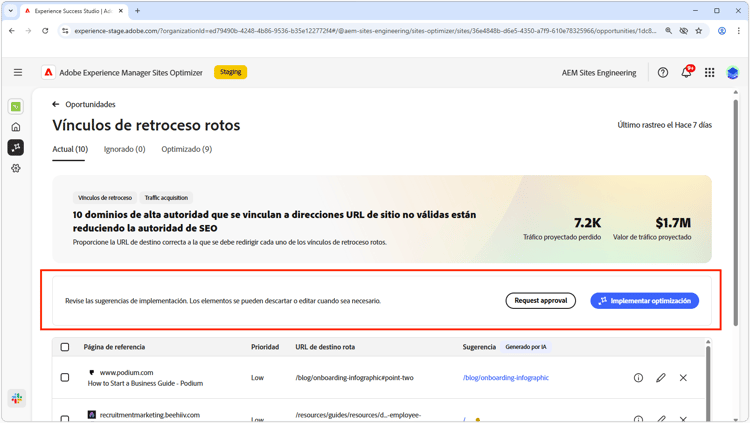The image size is (750, 423).
Task: Click the back arrow next to Oportunidades
Action: click(x=55, y=104)
